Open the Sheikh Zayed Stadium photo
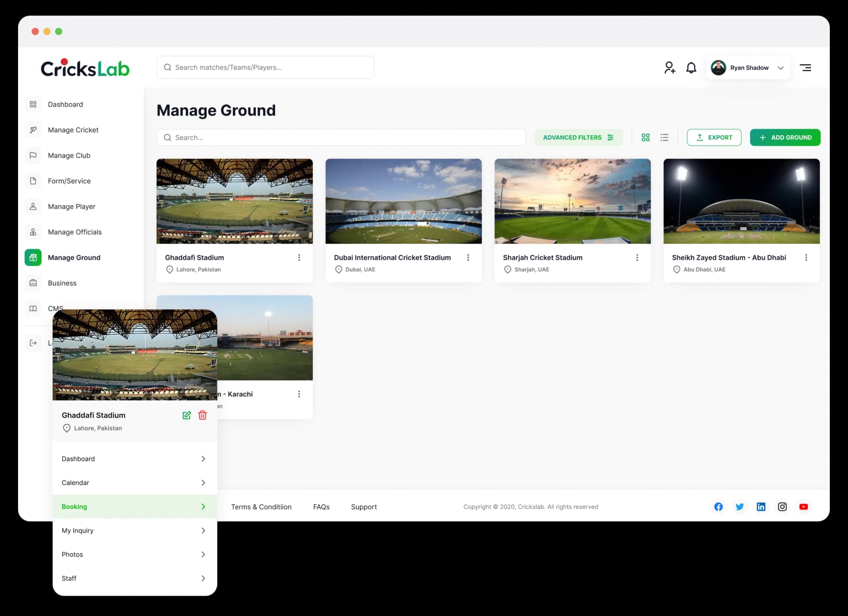This screenshot has height=616, width=848. (742, 201)
